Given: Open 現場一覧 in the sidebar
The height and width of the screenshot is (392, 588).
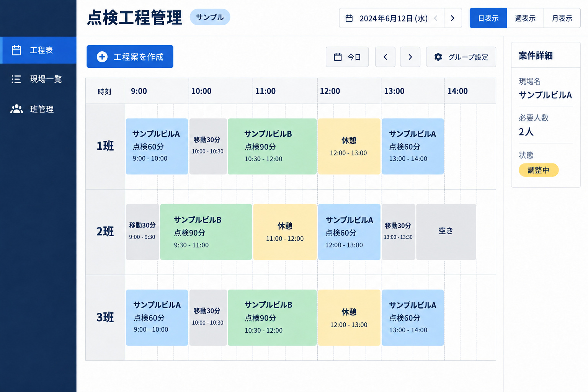Looking at the screenshot, I should pos(38,79).
